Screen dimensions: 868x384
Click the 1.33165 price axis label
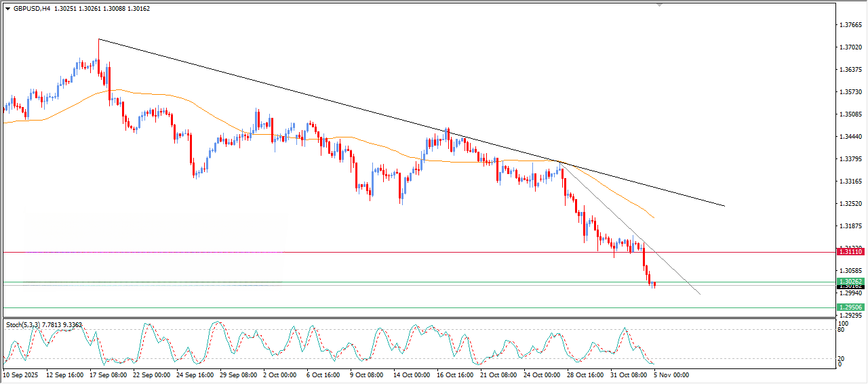pyautogui.click(x=850, y=182)
